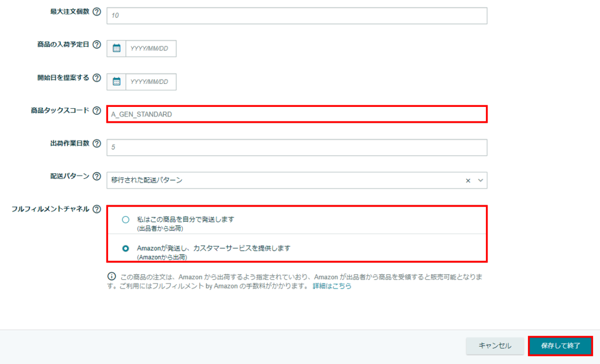Click help icon beside 最大注文個数
The image size is (600, 364).
click(97, 12)
